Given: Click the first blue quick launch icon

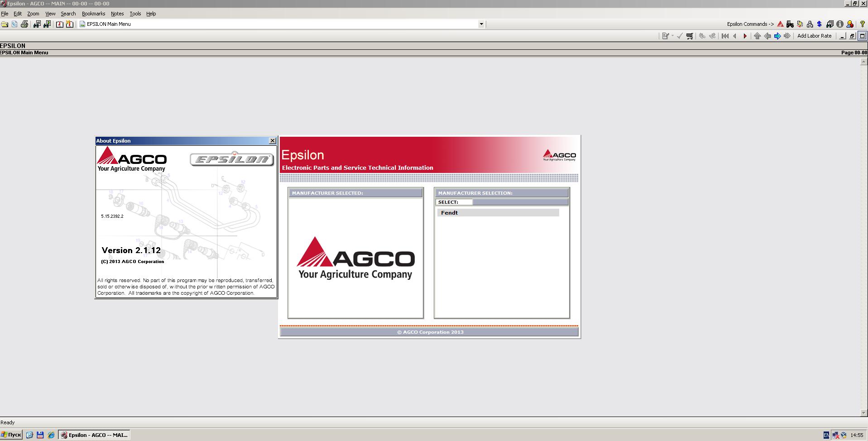Looking at the screenshot, I should pos(29,435).
